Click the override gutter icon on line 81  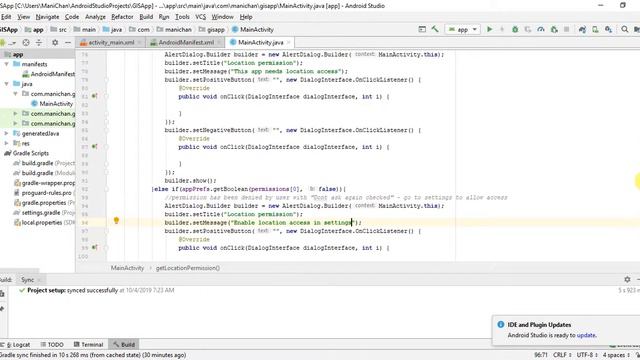click(x=94, y=96)
